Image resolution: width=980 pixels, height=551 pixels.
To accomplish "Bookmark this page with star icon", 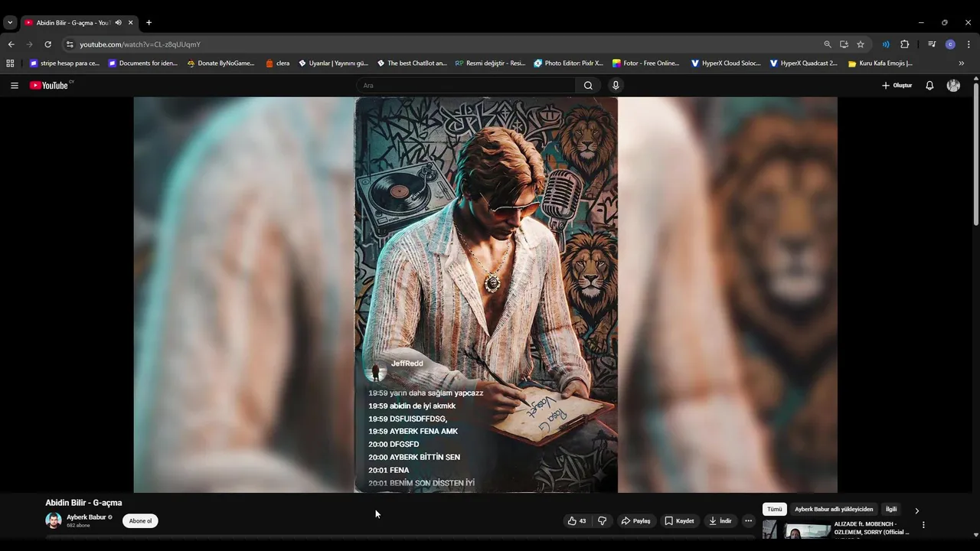I will (x=861, y=44).
